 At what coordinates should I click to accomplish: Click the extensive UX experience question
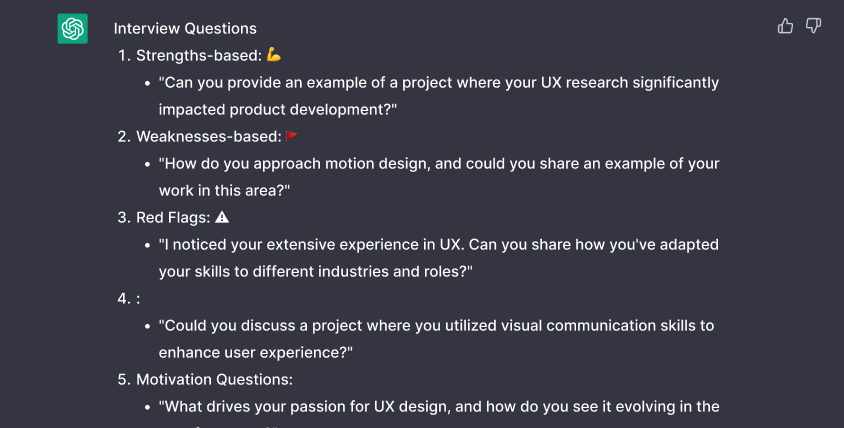pos(438,244)
